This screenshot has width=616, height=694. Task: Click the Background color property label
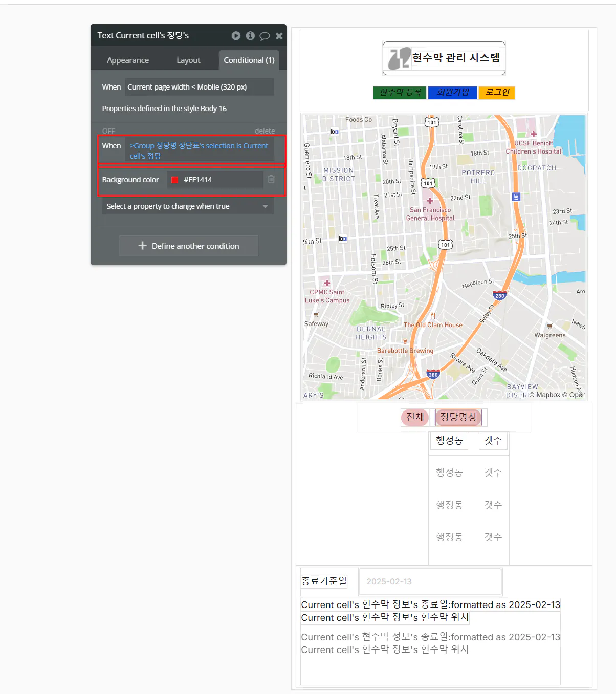click(x=130, y=180)
